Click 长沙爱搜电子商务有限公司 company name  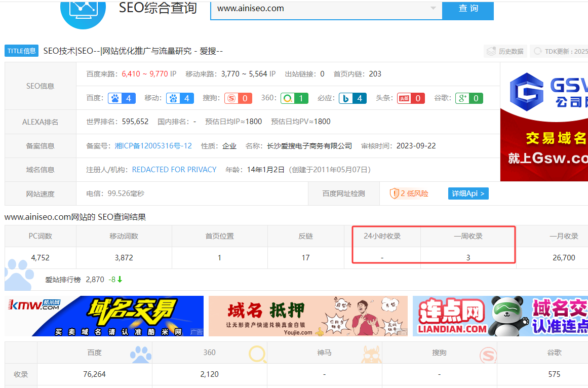point(309,146)
